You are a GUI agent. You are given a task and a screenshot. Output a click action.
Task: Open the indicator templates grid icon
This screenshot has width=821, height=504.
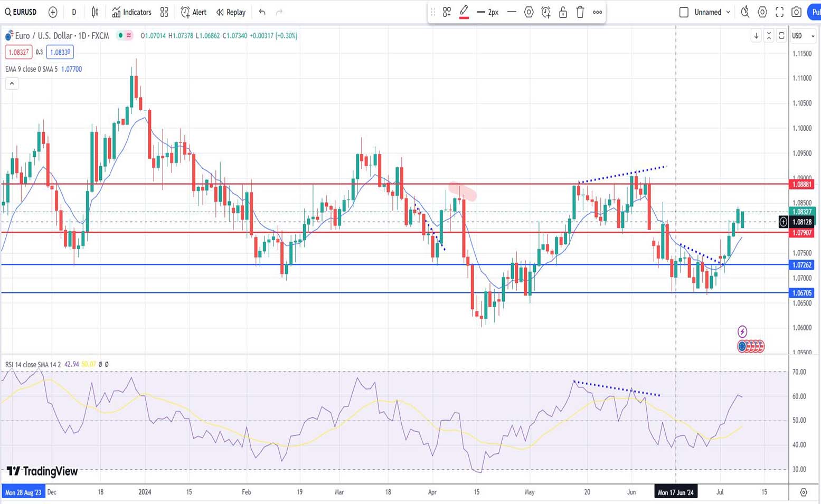click(164, 12)
